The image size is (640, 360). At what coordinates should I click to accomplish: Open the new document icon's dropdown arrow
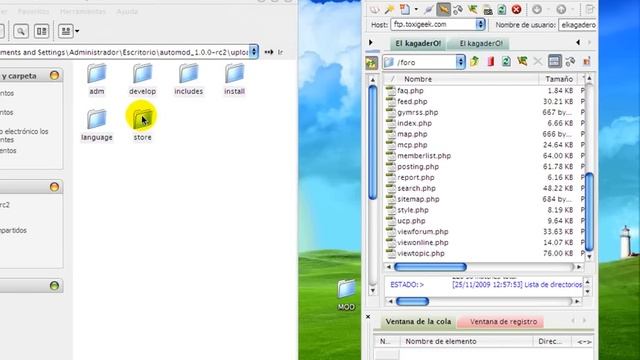tap(416, 9)
